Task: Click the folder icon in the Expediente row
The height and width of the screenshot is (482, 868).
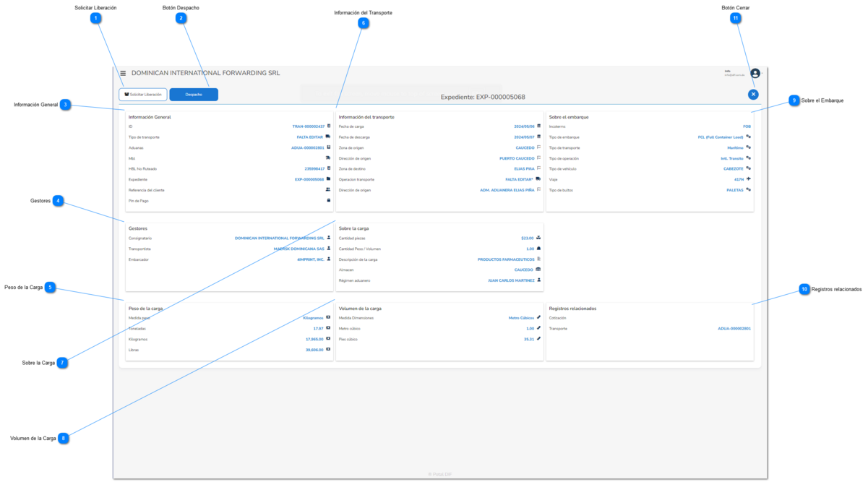Action: 328,179
